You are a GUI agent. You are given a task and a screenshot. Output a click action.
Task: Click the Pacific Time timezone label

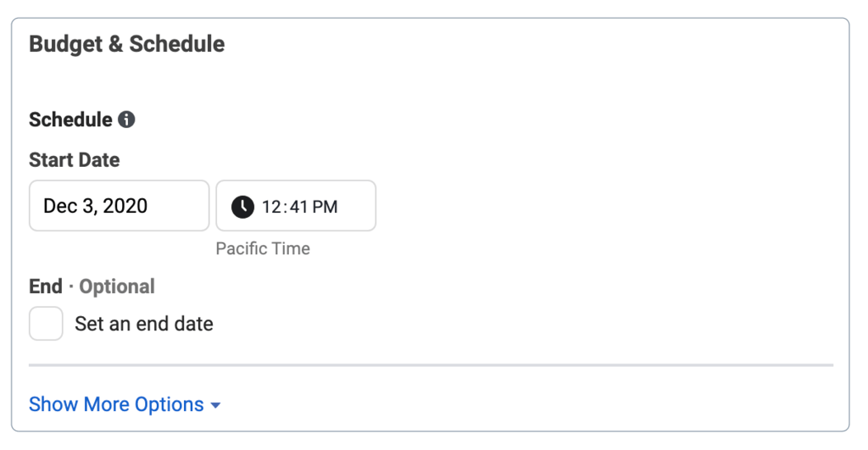coord(263,248)
